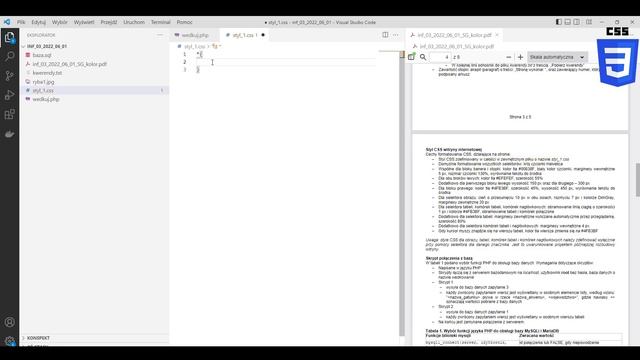Viewport: 640px width, 360px height.
Task: Open the Wyświetl menu
Action: click(x=84, y=22)
